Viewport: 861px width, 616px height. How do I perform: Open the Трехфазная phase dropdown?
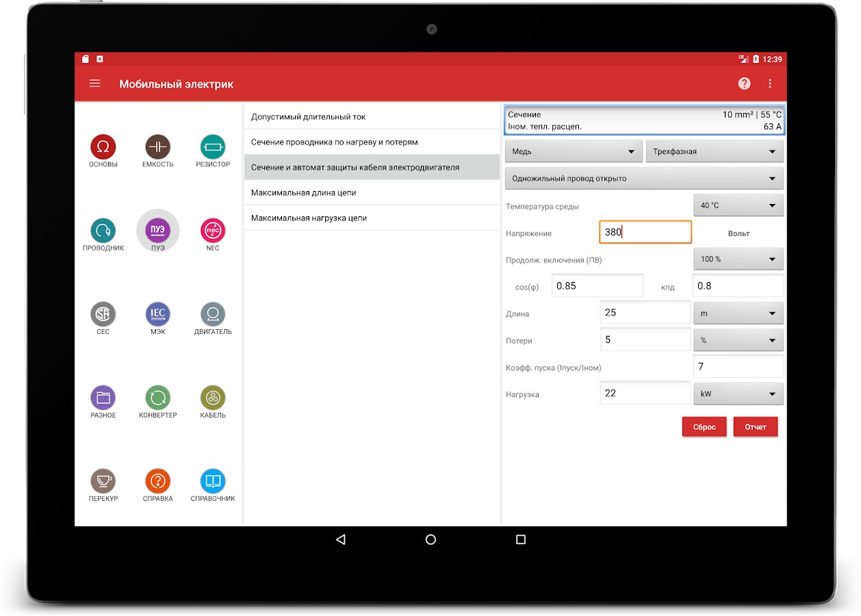coord(715,151)
